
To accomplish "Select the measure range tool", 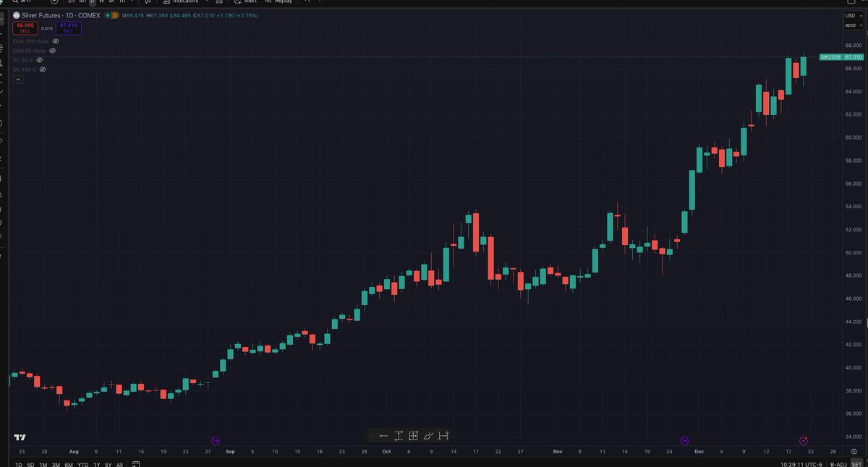I will click(443, 436).
